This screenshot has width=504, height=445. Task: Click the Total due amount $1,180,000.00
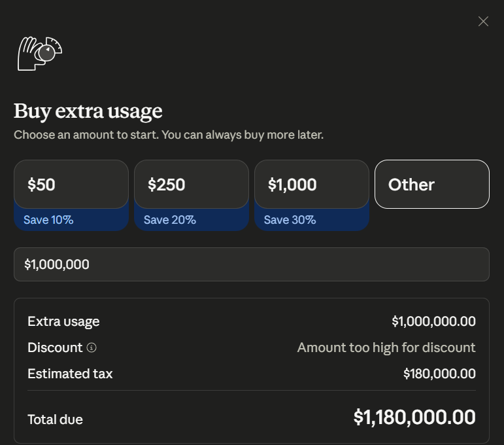pyautogui.click(x=414, y=417)
